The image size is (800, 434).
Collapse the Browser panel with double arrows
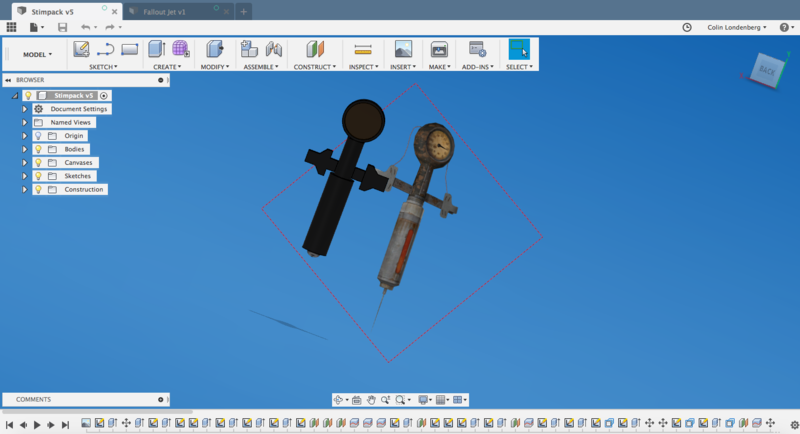8,80
